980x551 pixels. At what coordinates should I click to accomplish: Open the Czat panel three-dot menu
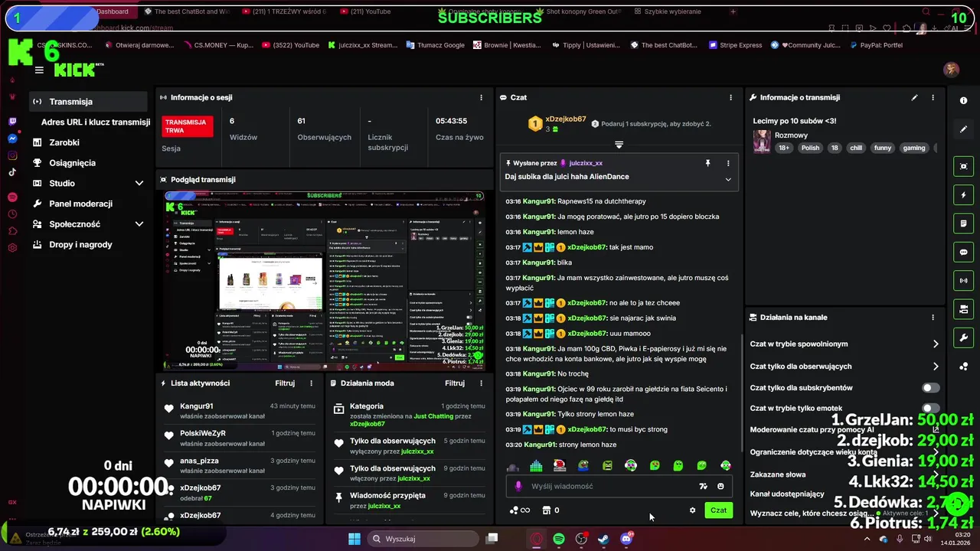(730, 97)
